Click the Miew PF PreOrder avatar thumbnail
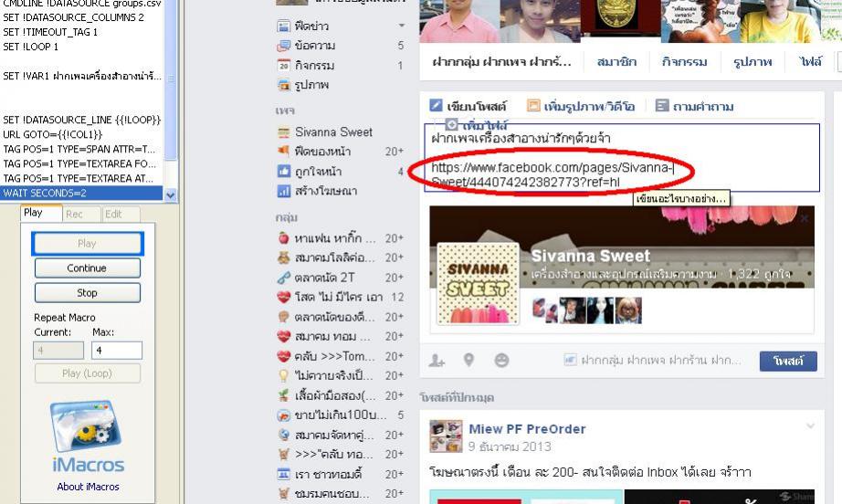 [446, 436]
